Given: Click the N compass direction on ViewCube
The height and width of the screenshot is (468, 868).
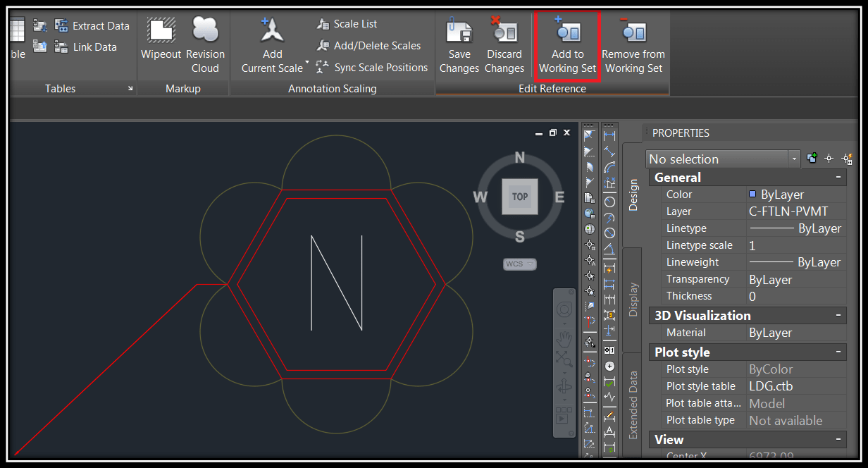Looking at the screenshot, I should pyautogui.click(x=520, y=157).
